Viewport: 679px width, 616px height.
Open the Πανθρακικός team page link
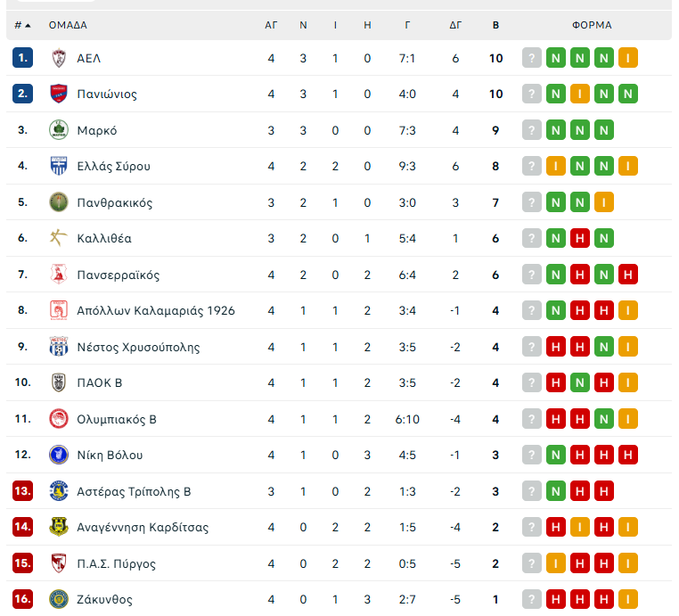pyautogui.click(x=115, y=202)
